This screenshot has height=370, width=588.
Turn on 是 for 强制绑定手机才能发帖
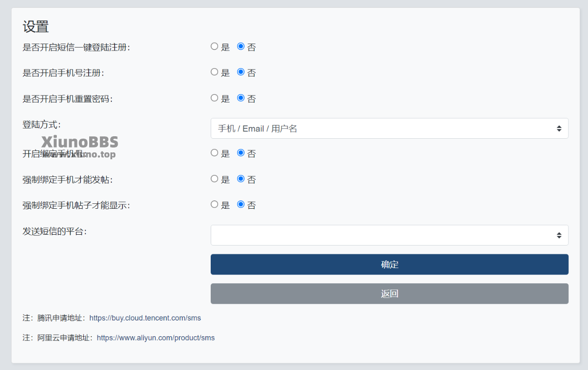point(214,179)
